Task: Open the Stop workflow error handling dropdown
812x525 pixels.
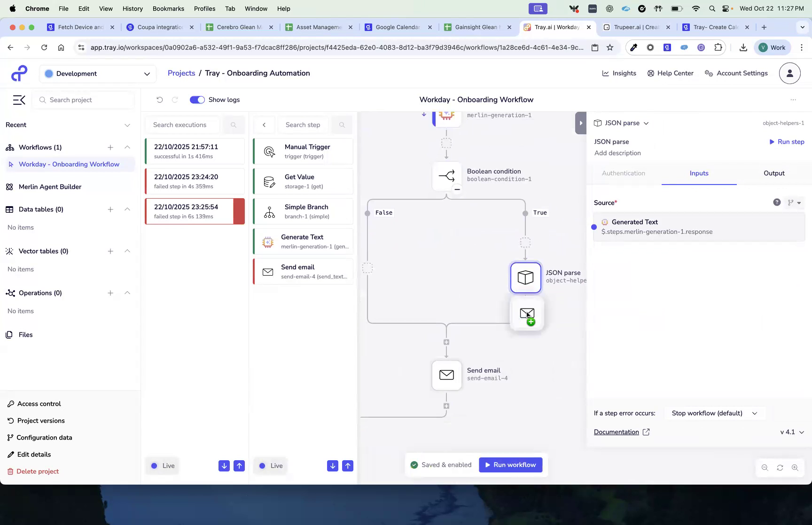Action: point(714,413)
